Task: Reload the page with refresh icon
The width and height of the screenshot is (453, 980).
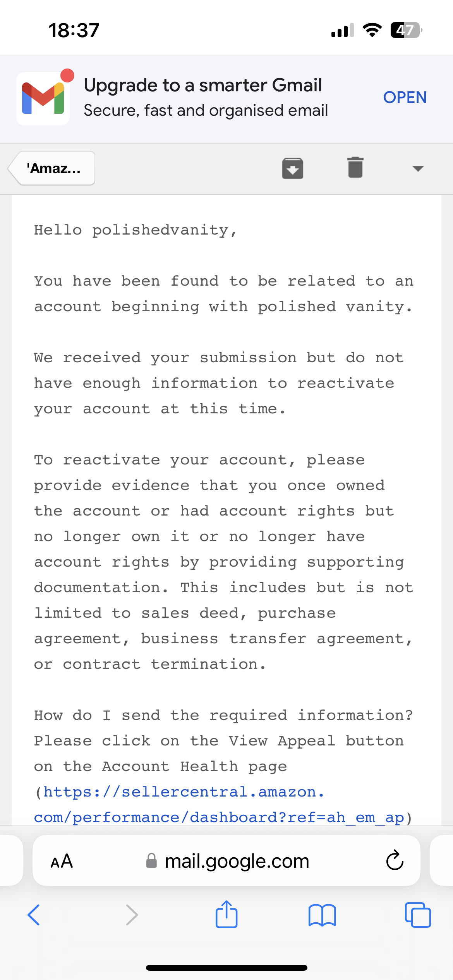Action: coord(395,860)
